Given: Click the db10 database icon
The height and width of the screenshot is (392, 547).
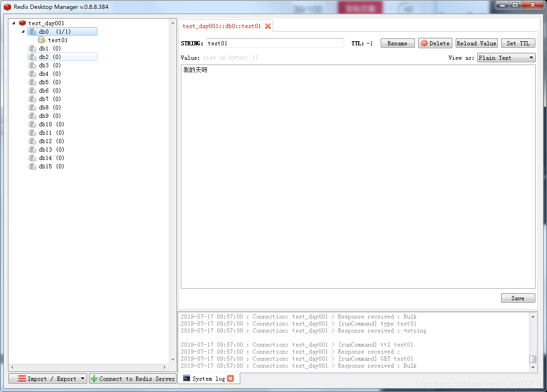Looking at the screenshot, I should 32,124.
